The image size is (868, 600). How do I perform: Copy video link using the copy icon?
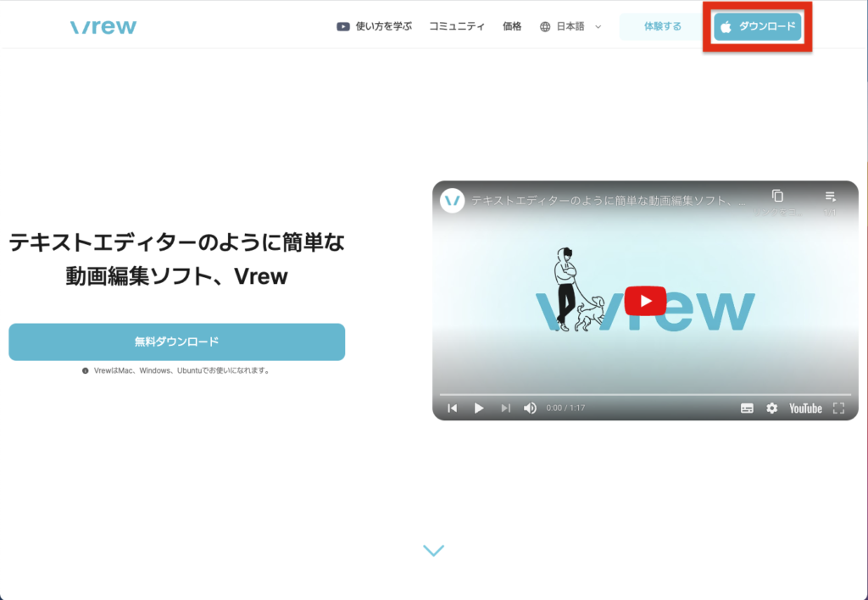pos(777,196)
